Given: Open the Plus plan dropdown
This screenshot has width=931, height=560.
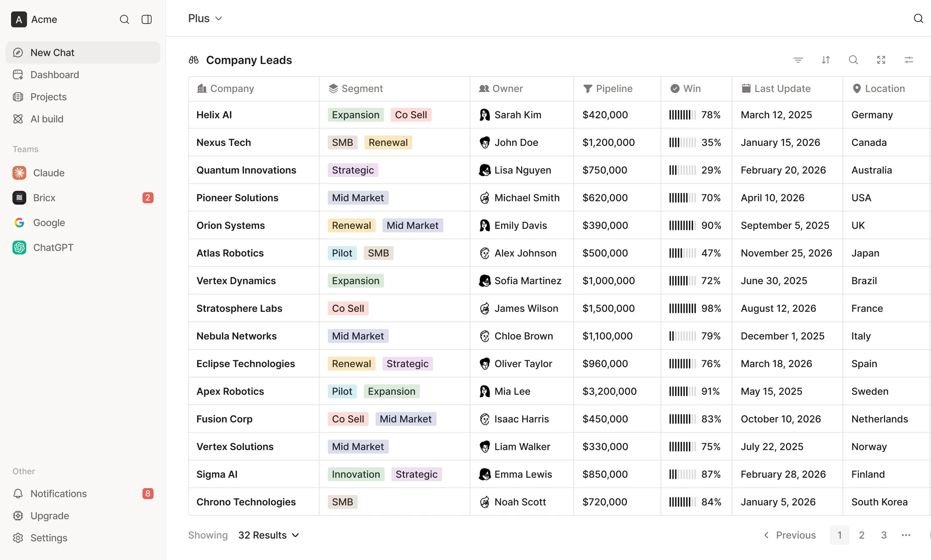Looking at the screenshot, I should tap(205, 18).
